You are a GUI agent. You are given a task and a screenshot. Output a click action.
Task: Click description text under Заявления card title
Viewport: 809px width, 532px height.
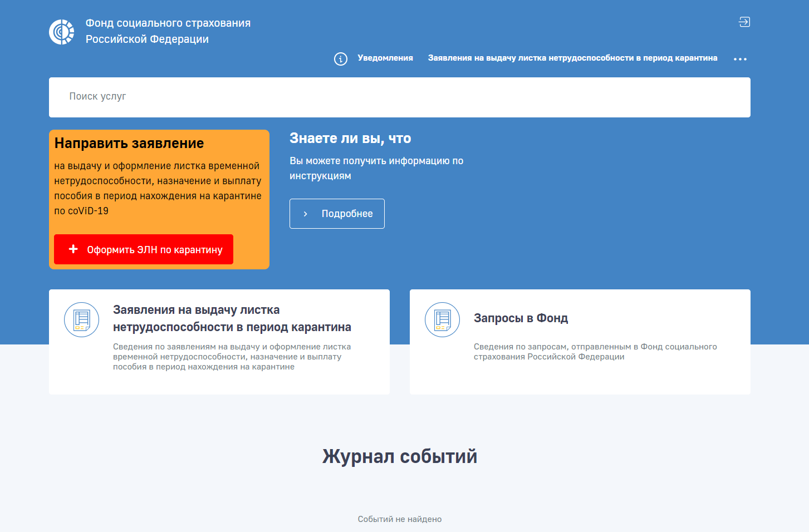232,357
